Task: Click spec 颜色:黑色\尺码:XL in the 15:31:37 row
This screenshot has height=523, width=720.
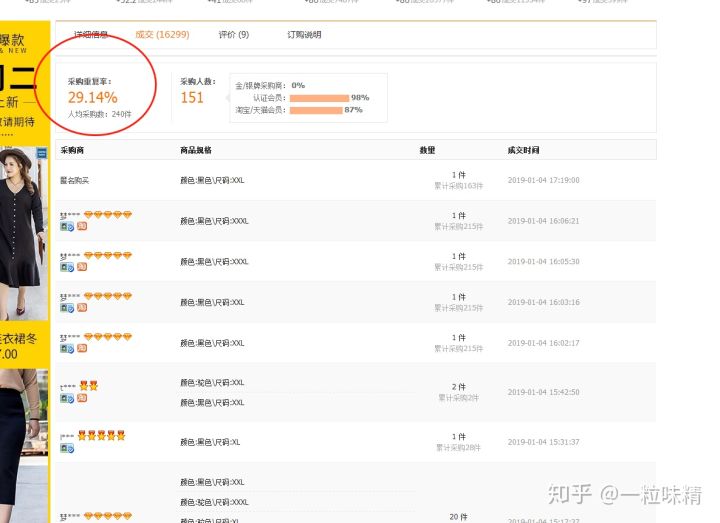Action: [210, 442]
